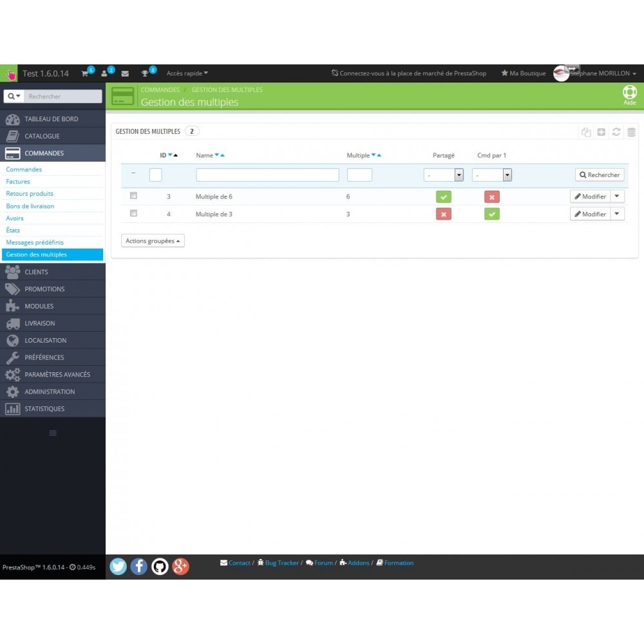Screen dimensions: 644x644
Task: Expand Modifier options arrow for Multiple de 6
Action: click(618, 196)
